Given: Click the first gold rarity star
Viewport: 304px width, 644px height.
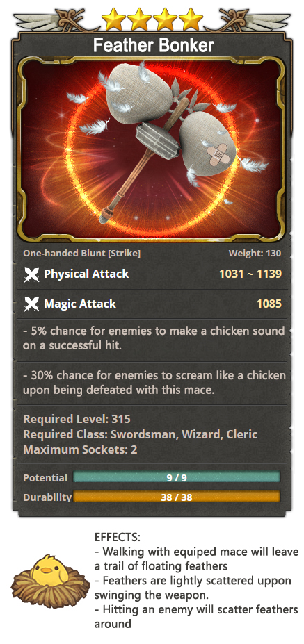Looking at the screenshot, I should [114, 19].
